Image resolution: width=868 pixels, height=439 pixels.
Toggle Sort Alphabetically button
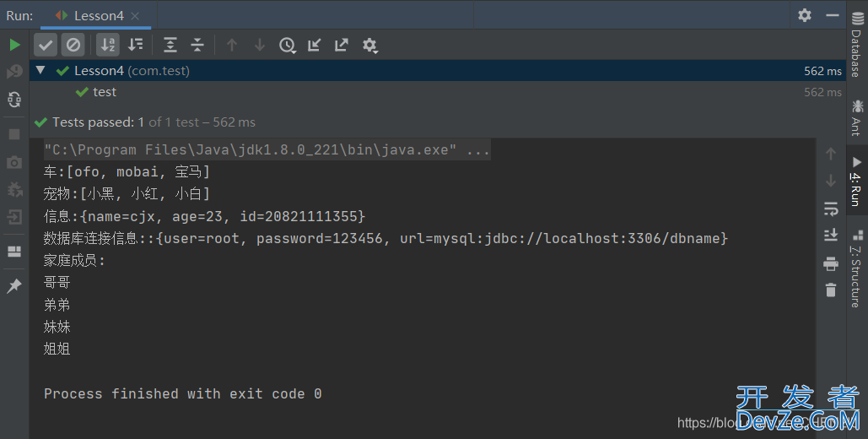click(107, 45)
